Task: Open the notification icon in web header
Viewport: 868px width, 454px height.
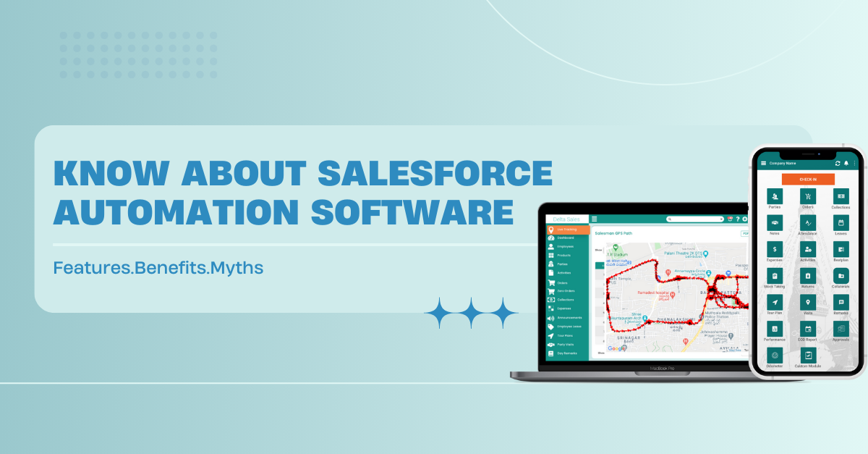Action: [731, 219]
